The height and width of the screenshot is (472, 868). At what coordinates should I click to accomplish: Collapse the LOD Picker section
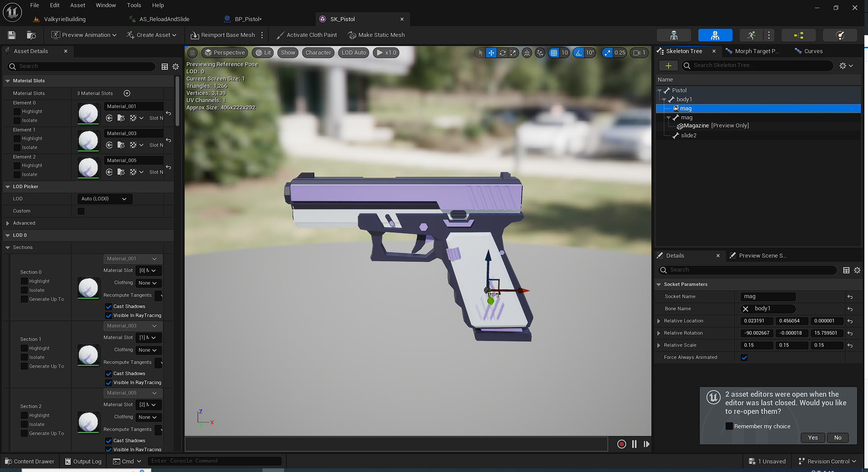(x=8, y=187)
